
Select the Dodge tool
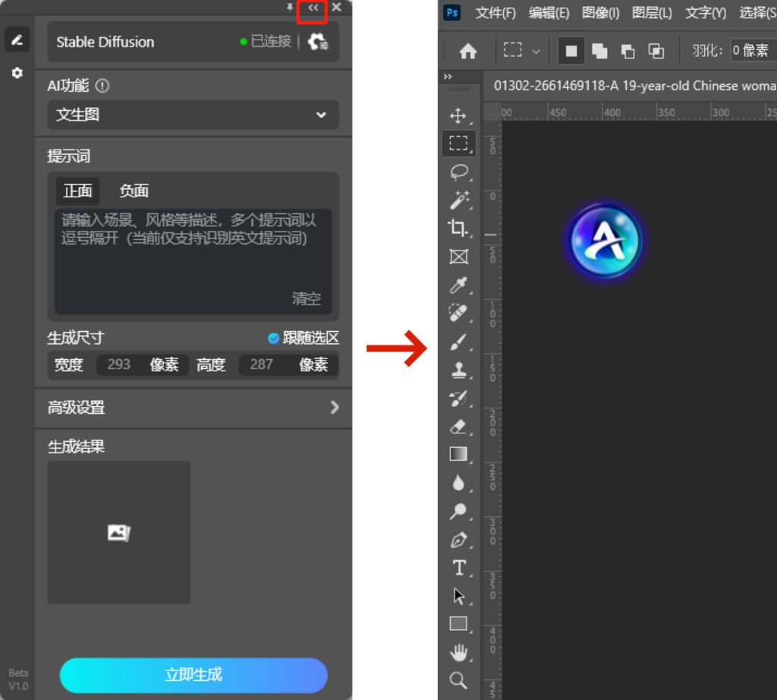click(458, 511)
